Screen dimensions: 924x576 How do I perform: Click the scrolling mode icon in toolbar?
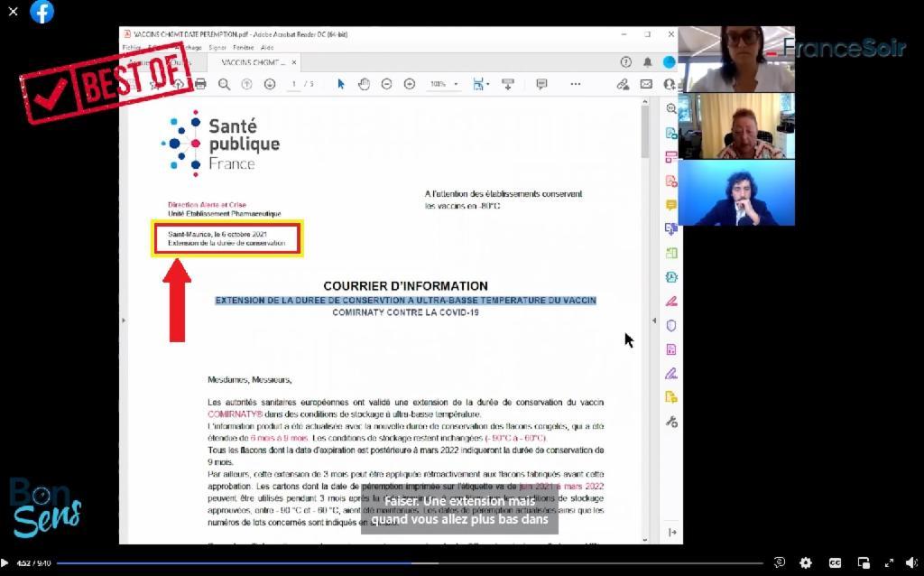tap(507, 84)
